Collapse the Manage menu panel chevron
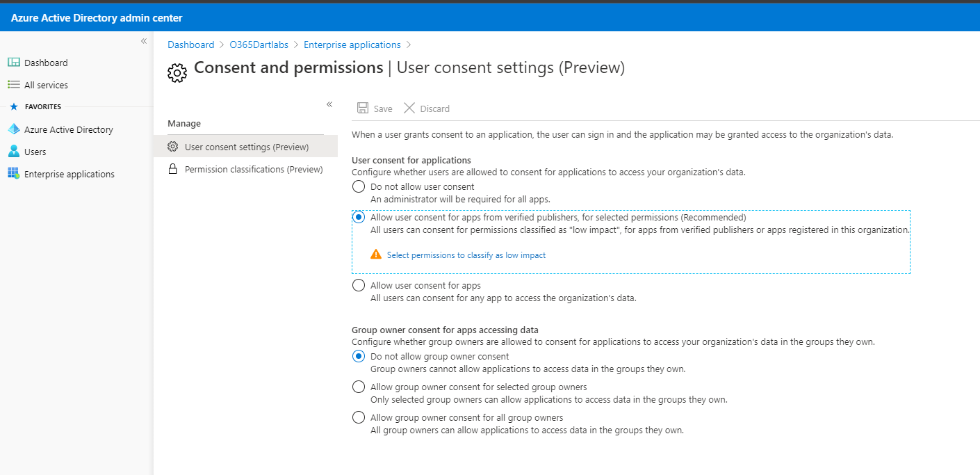This screenshot has height=475, width=980. tap(329, 104)
